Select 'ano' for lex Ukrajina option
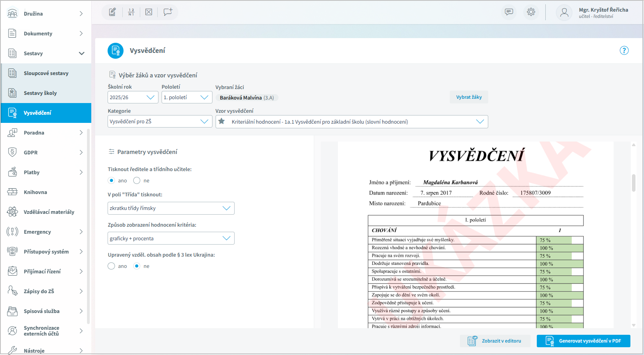 pyautogui.click(x=111, y=266)
